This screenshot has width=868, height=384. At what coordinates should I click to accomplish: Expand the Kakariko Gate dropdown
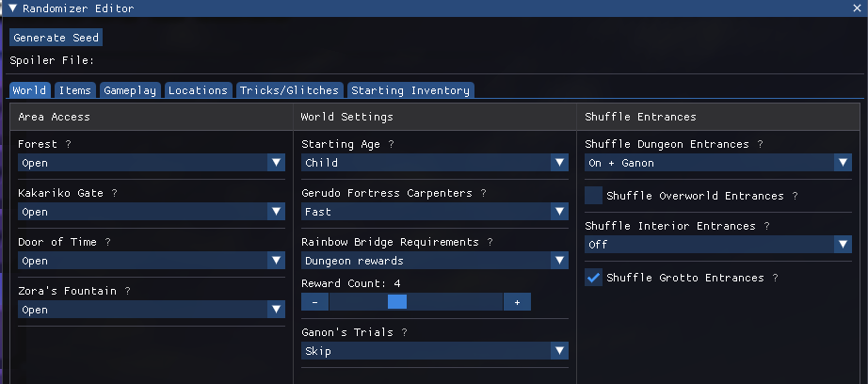pos(151,212)
